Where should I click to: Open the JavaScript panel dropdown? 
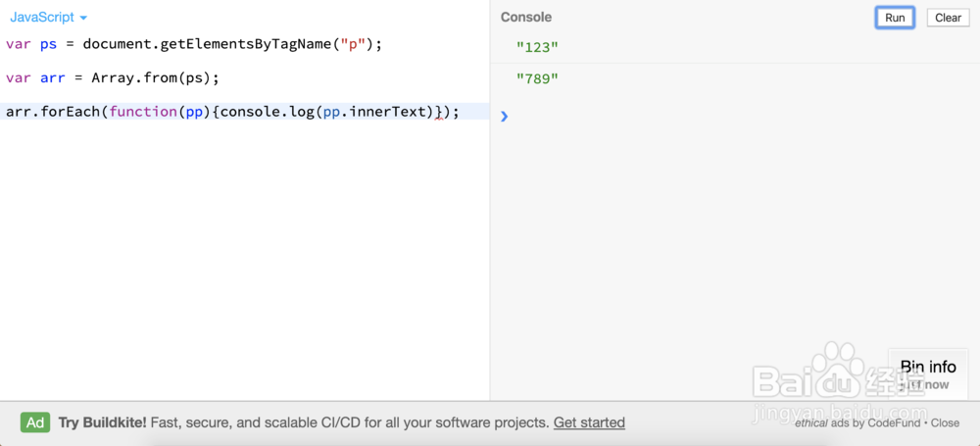[48, 18]
